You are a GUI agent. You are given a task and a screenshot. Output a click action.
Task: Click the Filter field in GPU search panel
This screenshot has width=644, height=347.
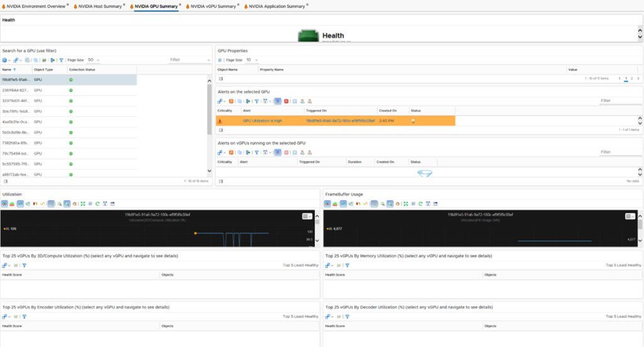190,60
